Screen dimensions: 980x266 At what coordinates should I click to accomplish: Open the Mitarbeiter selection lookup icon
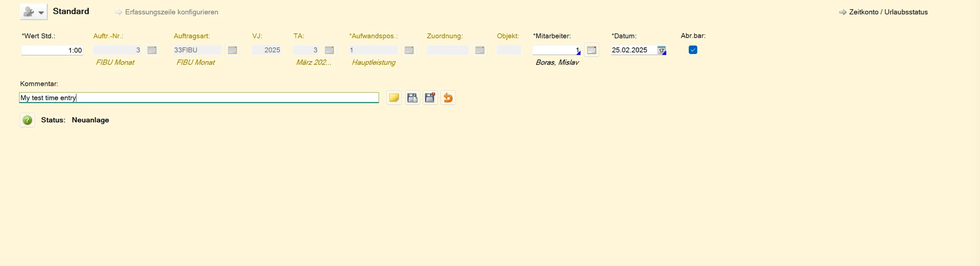coord(592,50)
